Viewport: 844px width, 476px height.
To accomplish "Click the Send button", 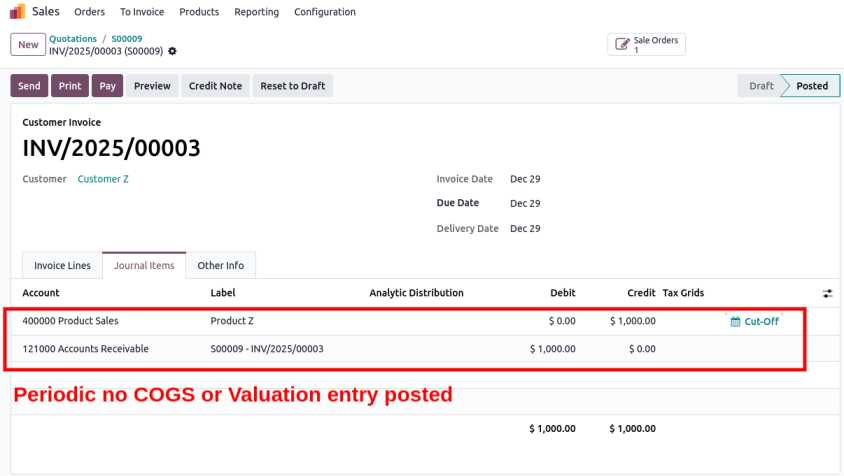I will [29, 86].
